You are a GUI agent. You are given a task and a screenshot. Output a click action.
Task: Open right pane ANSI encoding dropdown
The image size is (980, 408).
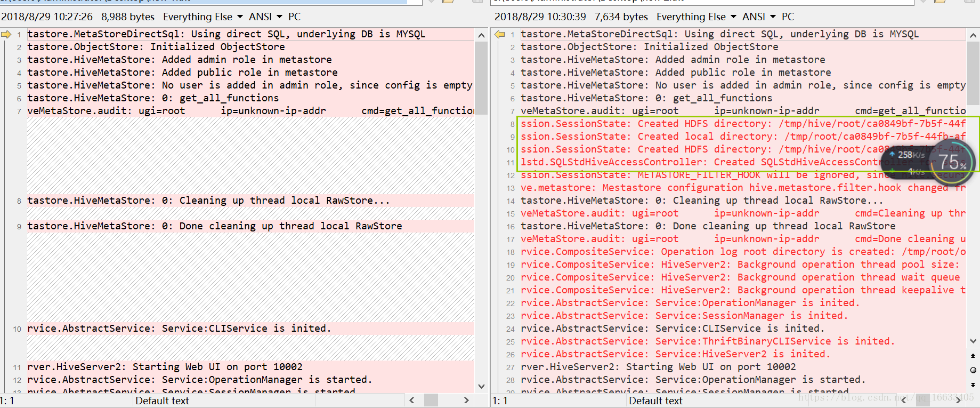click(759, 17)
